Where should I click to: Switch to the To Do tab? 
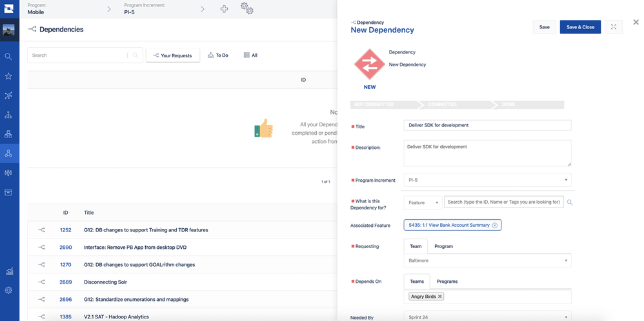[x=218, y=55]
